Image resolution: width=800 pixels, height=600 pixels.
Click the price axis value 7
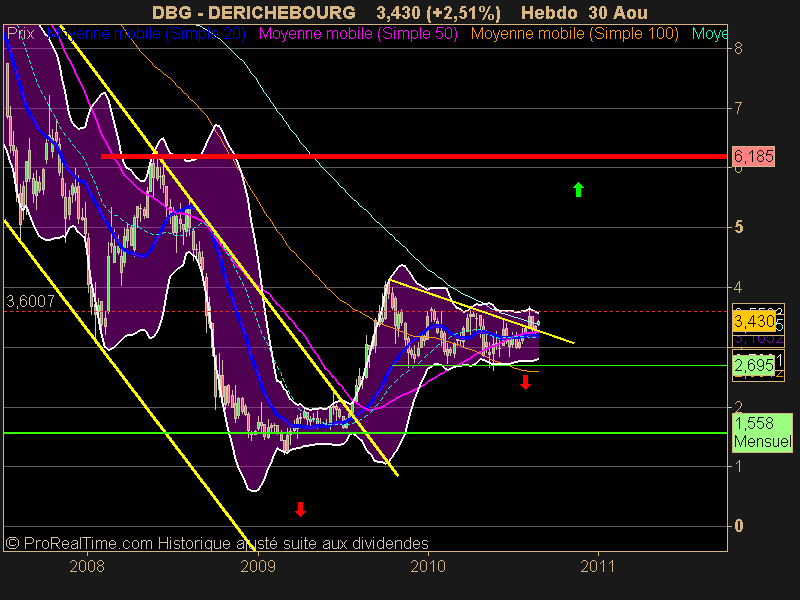tap(738, 108)
